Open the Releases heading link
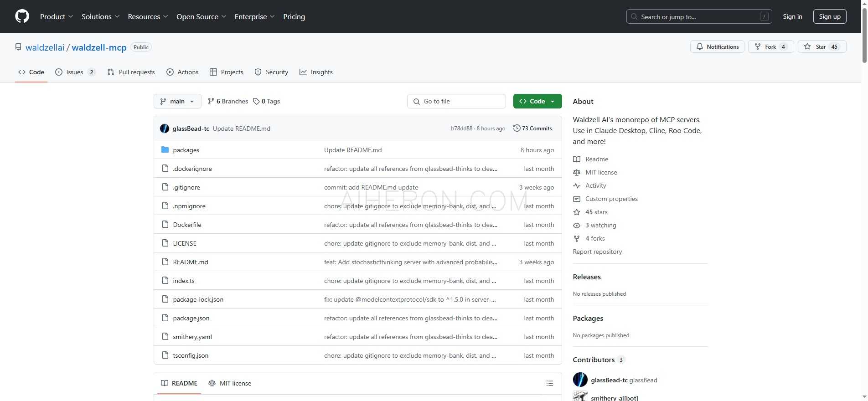The height and width of the screenshot is (401, 868). click(587, 277)
